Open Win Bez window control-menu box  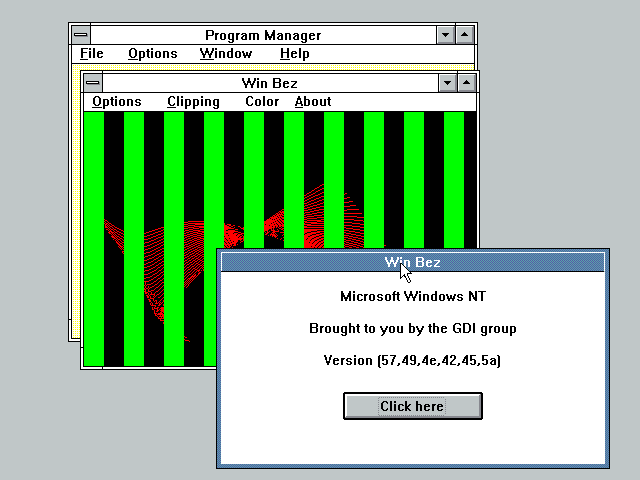pos(93,83)
